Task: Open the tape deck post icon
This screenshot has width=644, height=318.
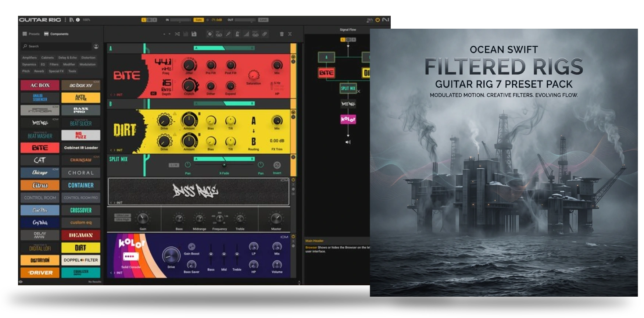Action: [255, 34]
